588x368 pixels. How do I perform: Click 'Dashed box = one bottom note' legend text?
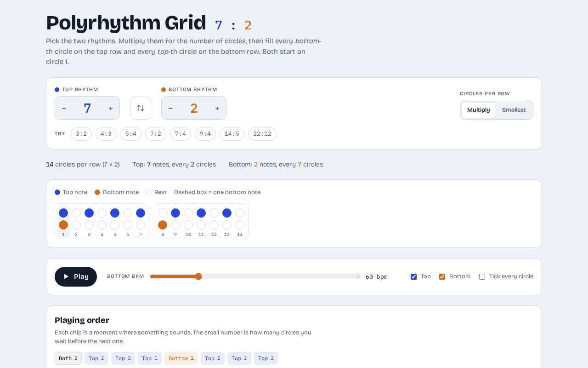217,192
